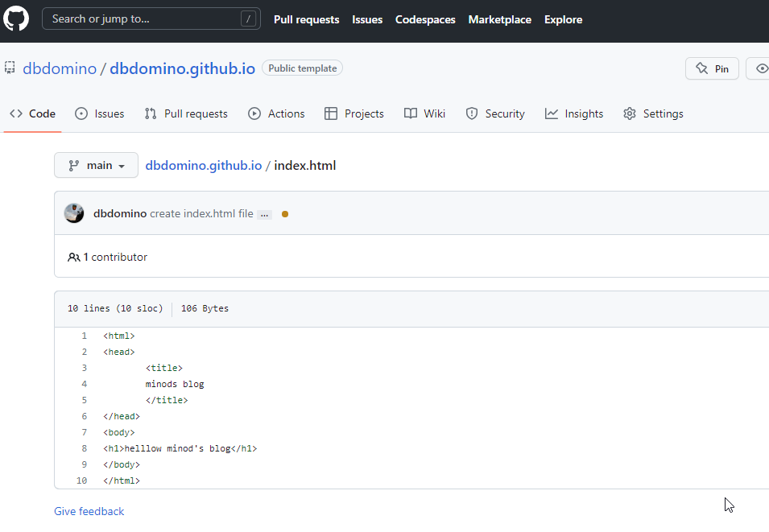Click 10 lines (10 sloc) file info
This screenshot has height=532, width=769.
click(x=115, y=308)
